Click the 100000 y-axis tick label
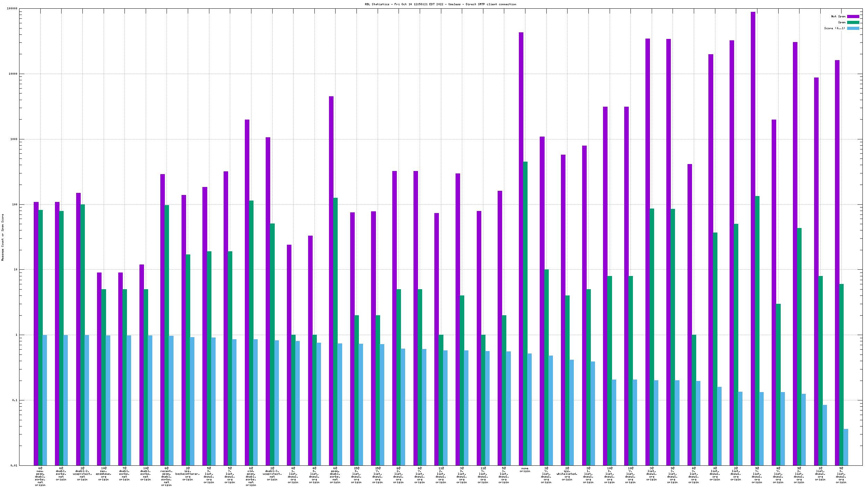 (12, 9)
